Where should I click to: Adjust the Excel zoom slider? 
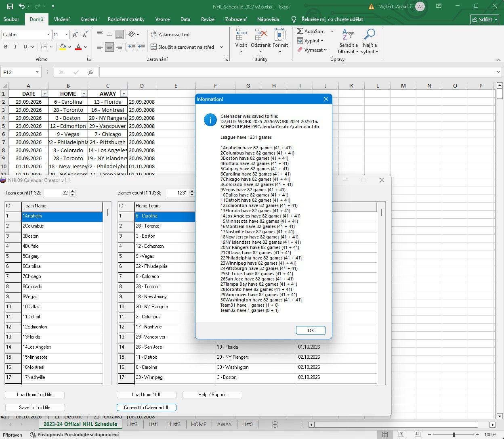point(454,435)
